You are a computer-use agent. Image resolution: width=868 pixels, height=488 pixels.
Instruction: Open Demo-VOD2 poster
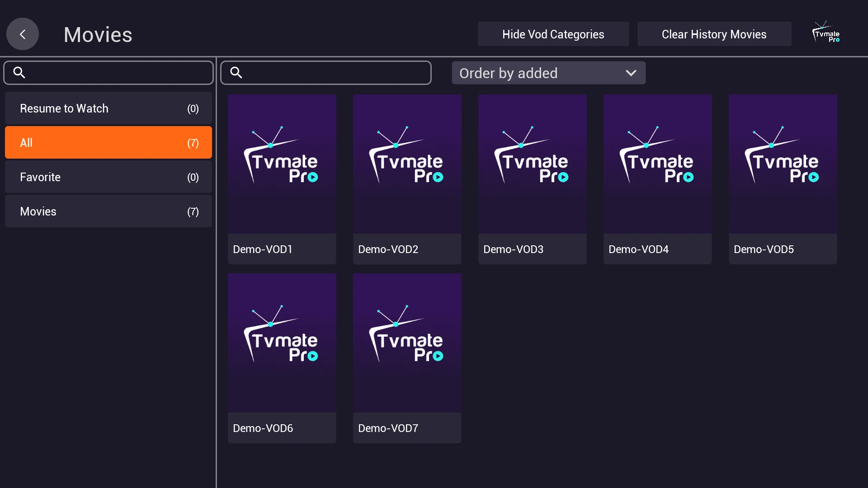[x=407, y=179]
